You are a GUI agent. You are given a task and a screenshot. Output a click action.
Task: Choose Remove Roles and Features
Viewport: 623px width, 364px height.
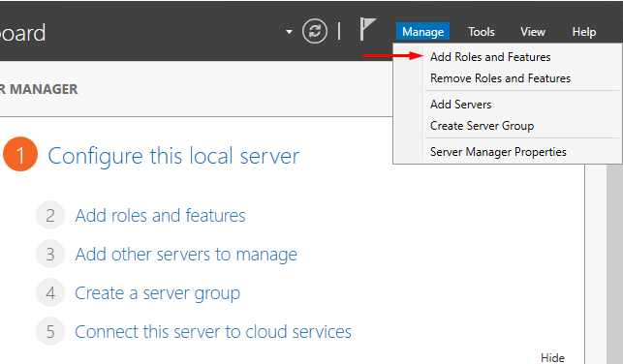tap(500, 78)
